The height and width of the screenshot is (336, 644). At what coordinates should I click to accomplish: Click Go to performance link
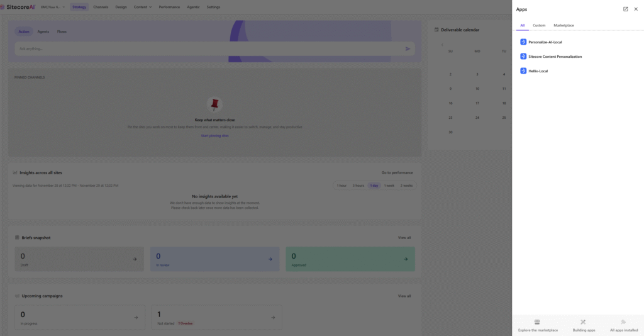pyautogui.click(x=397, y=172)
